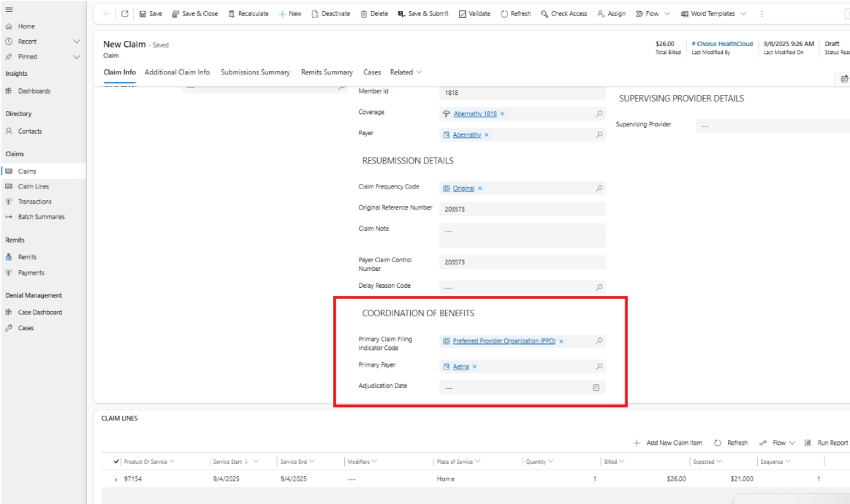Open Case Dashboard in the sidebar
Viewport: 850px width, 504px height.
[39, 313]
